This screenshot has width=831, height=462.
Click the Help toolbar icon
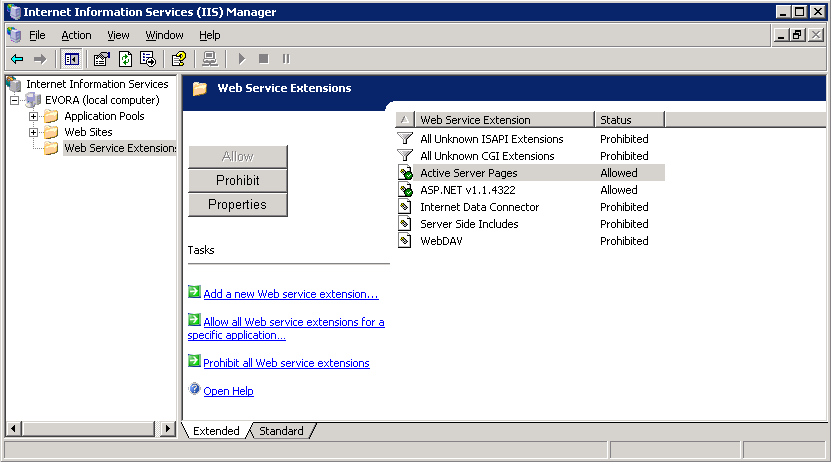(178, 59)
